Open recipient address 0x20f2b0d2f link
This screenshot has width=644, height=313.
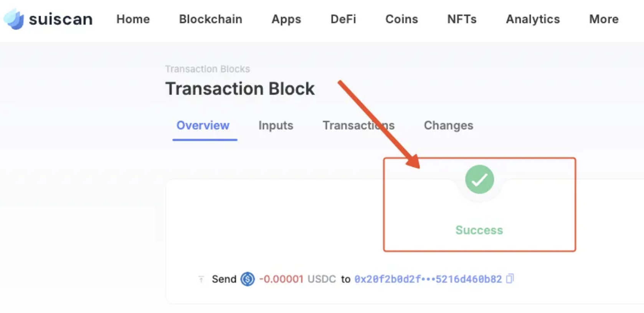(428, 279)
